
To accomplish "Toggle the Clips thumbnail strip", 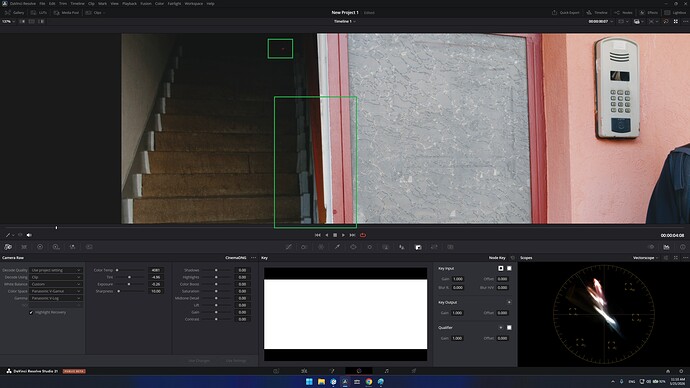I will click(94, 13).
